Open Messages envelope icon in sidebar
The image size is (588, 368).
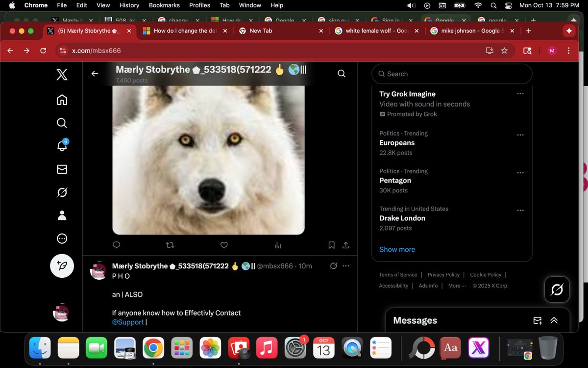coord(62,169)
